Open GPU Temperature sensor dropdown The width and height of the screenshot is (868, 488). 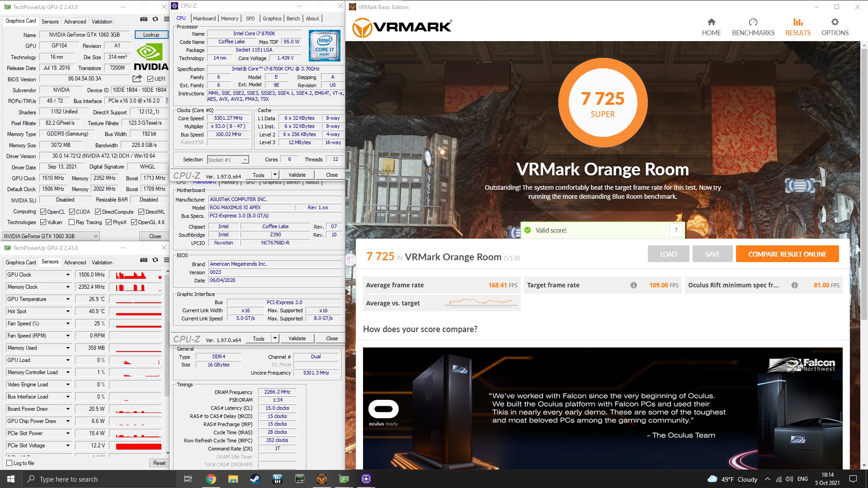(x=68, y=299)
